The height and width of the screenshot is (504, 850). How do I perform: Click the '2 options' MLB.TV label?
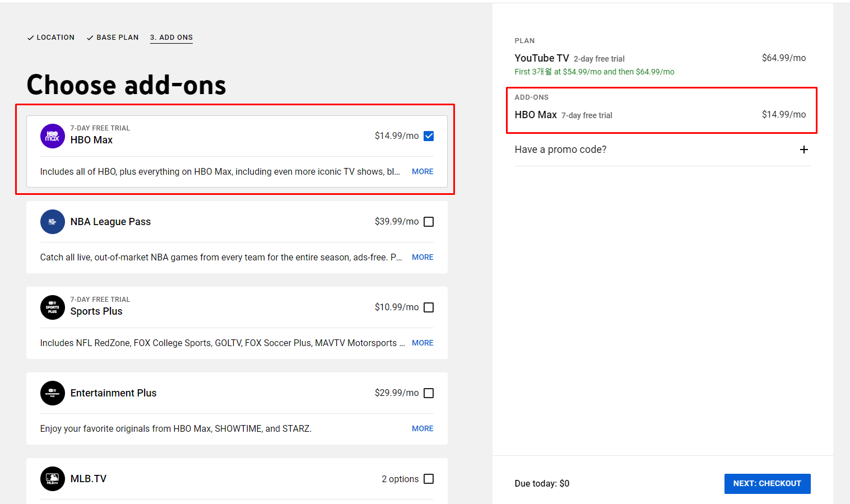click(400, 479)
